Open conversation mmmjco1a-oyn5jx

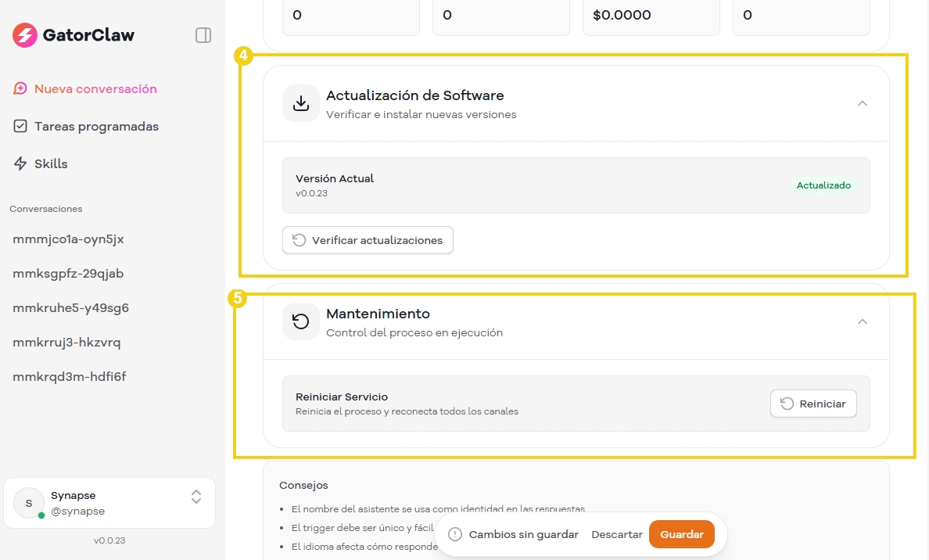[68, 239]
